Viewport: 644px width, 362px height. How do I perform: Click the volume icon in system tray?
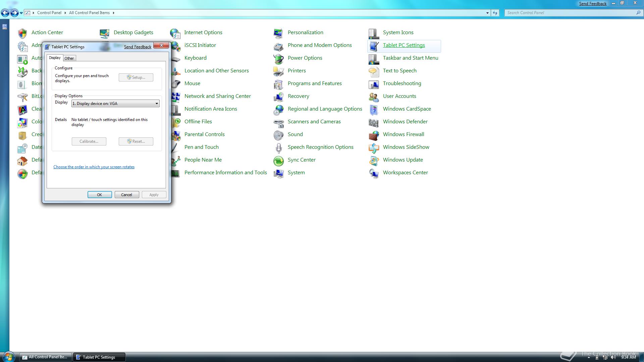click(x=613, y=357)
